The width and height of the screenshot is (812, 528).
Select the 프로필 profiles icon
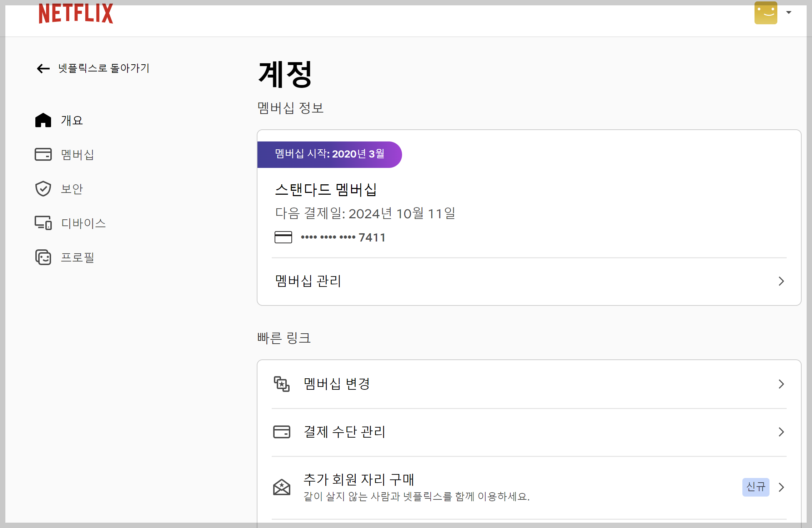(x=43, y=257)
